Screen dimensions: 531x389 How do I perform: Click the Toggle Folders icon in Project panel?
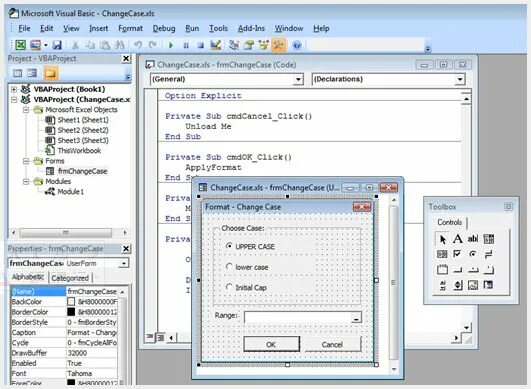click(x=50, y=73)
